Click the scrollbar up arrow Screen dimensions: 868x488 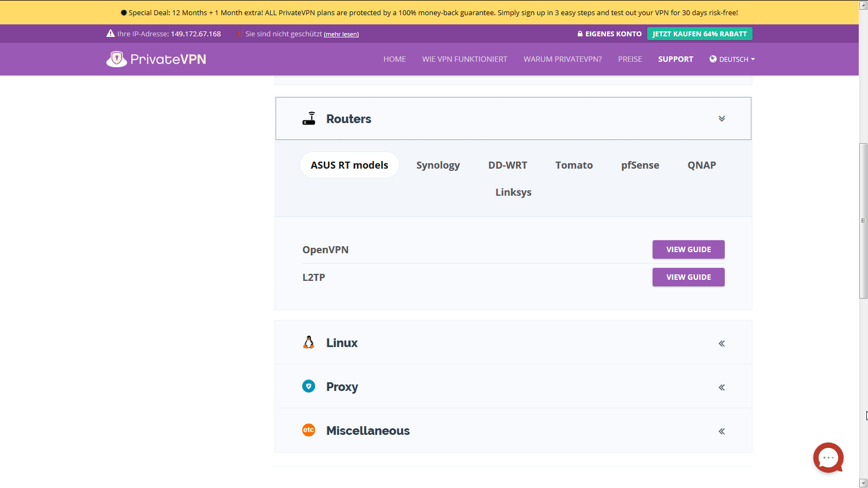coord(863,5)
